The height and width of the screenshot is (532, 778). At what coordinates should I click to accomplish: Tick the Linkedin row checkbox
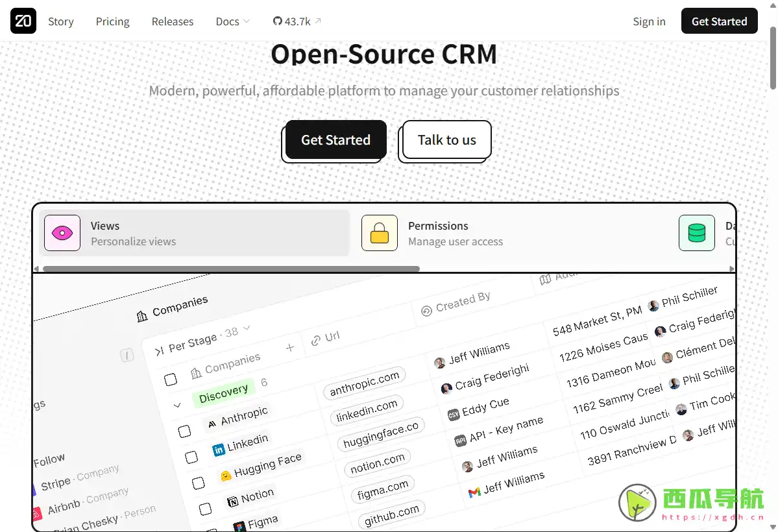click(x=191, y=457)
